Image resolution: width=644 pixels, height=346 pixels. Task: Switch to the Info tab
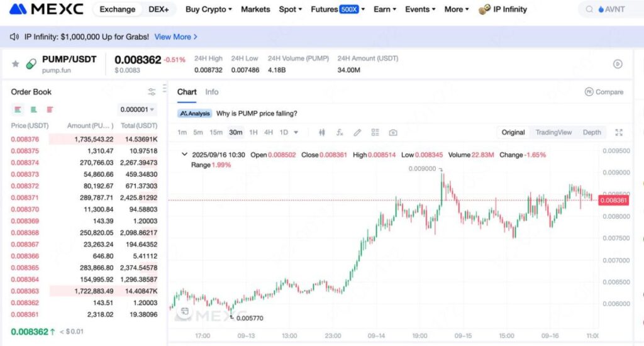click(x=212, y=92)
